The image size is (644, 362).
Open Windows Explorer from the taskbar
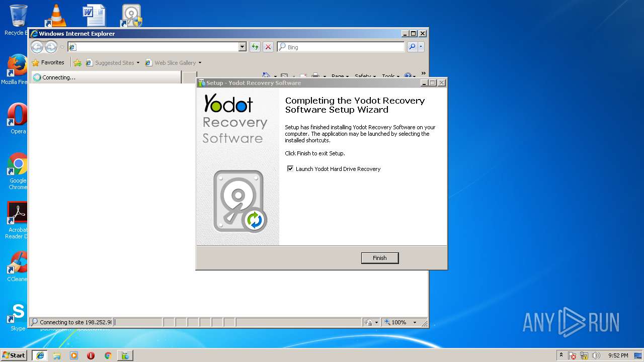pos(57,355)
